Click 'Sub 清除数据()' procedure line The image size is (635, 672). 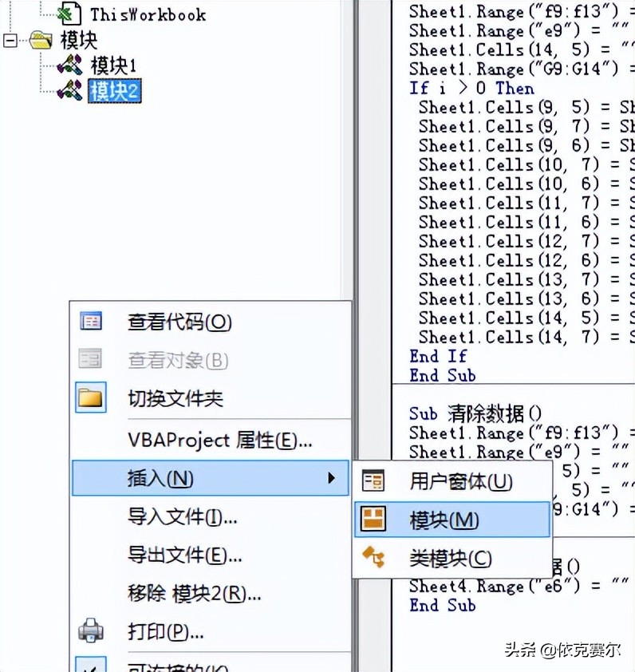pos(475,413)
